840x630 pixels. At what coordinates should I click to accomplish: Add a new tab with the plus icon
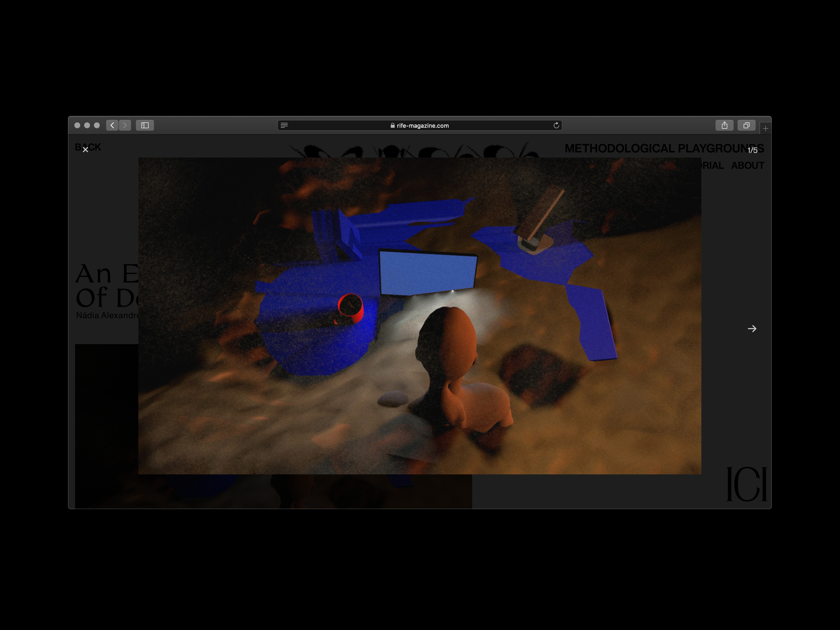765,129
